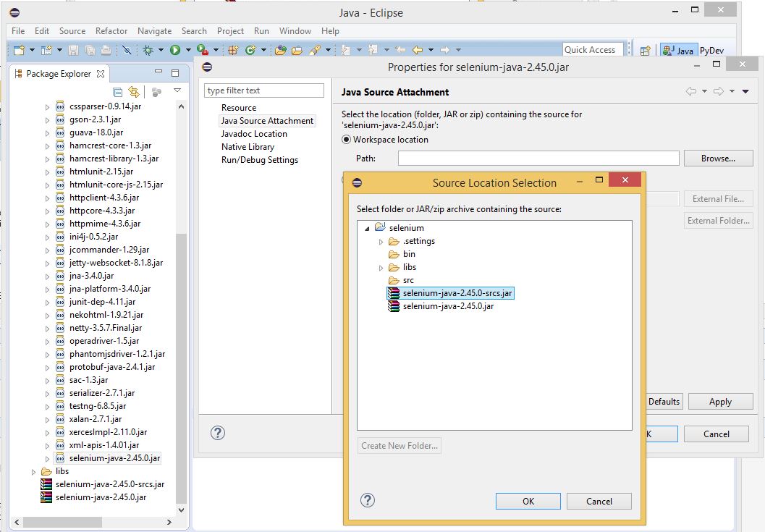
Task: Click the Defaults button in Properties
Action: (x=664, y=401)
